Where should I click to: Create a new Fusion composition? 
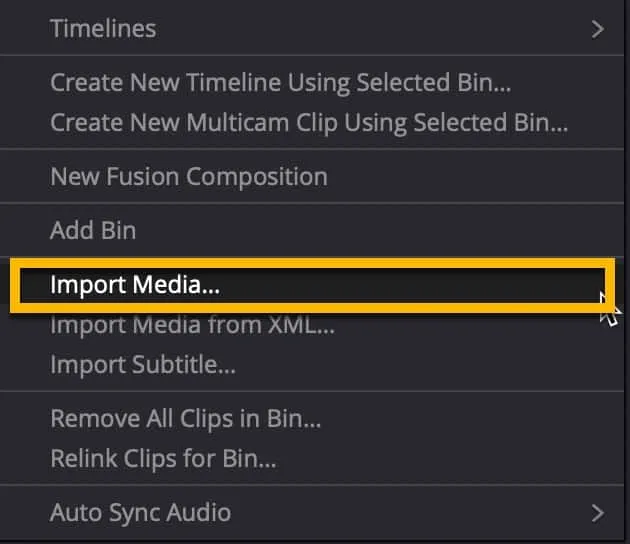[188, 178]
